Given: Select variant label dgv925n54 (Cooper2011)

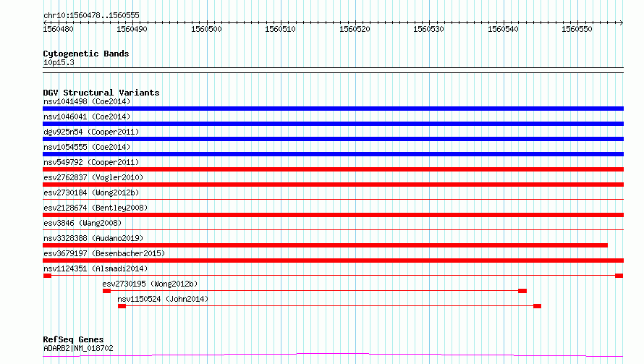Looking at the screenshot, I should pos(91,132).
